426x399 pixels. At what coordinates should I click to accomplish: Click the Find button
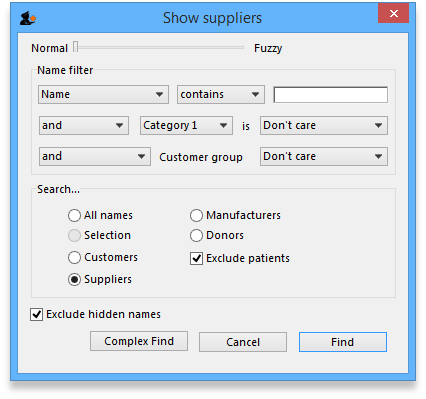tap(343, 342)
